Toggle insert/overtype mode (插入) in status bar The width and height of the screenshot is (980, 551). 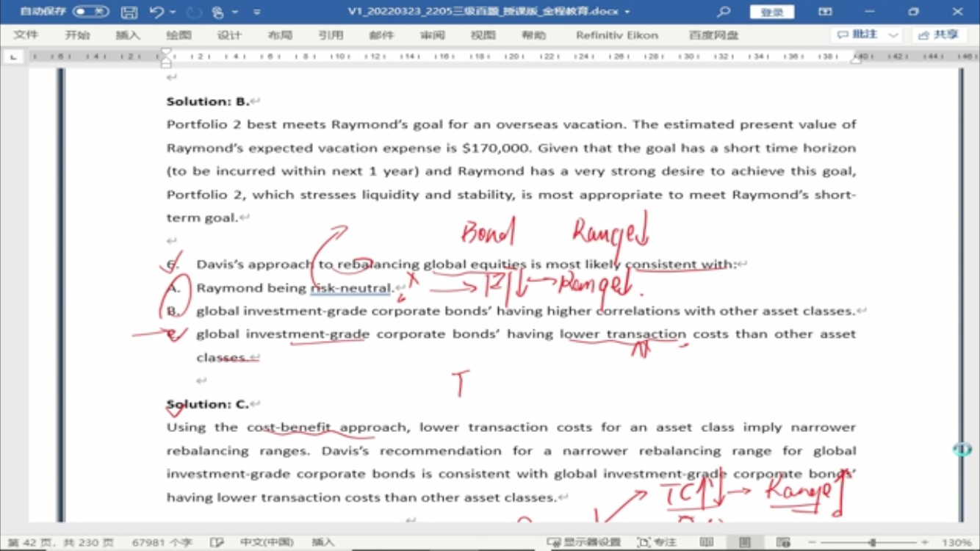click(323, 542)
